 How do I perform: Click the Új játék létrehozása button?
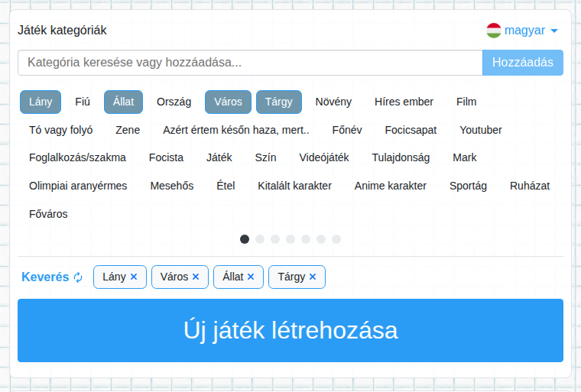[x=290, y=331]
